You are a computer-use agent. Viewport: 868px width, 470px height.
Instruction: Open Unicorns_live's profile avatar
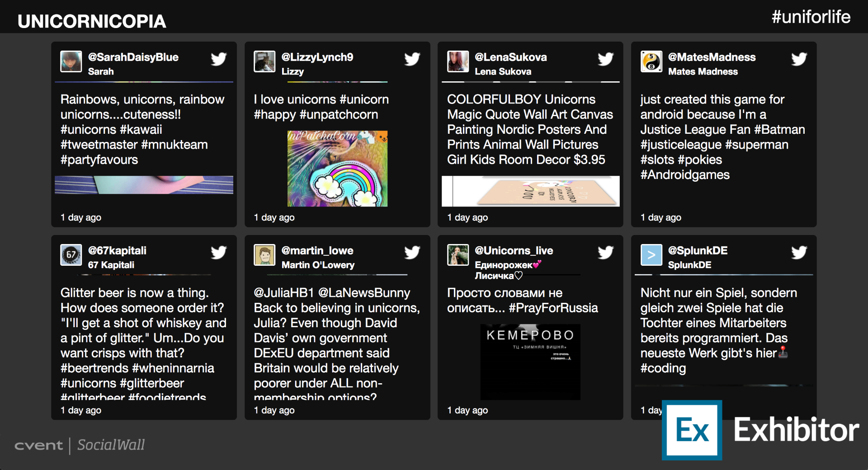click(458, 255)
